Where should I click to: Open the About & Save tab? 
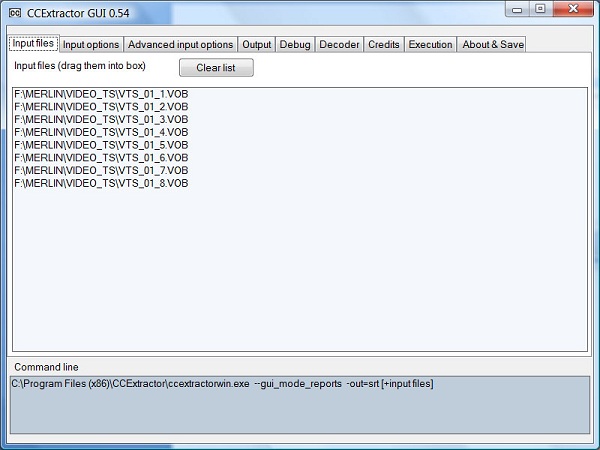click(x=492, y=44)
